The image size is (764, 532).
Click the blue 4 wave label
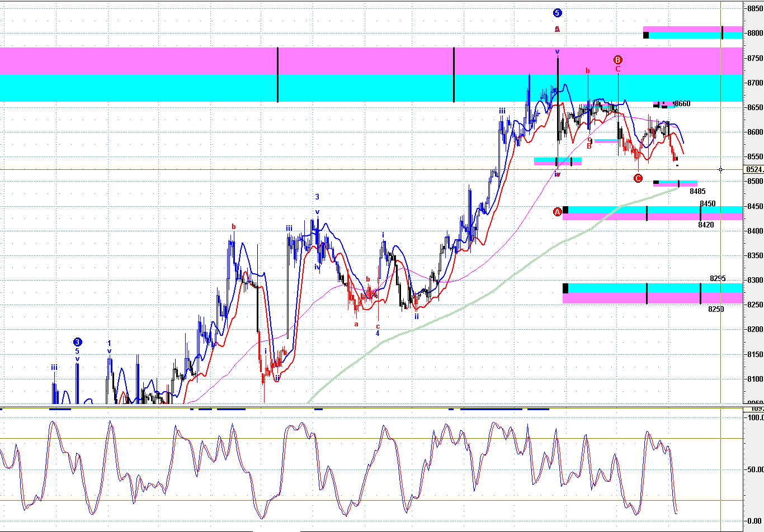tap(378, 334)
